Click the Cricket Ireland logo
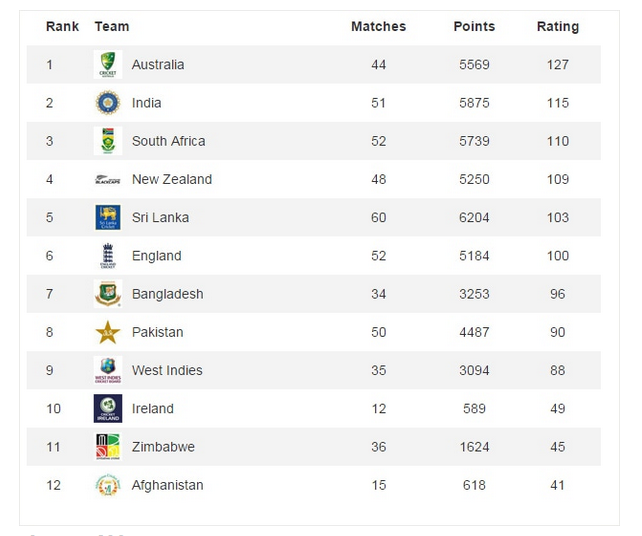The width and height of the screenshot is (642, 536). [107, 409]
